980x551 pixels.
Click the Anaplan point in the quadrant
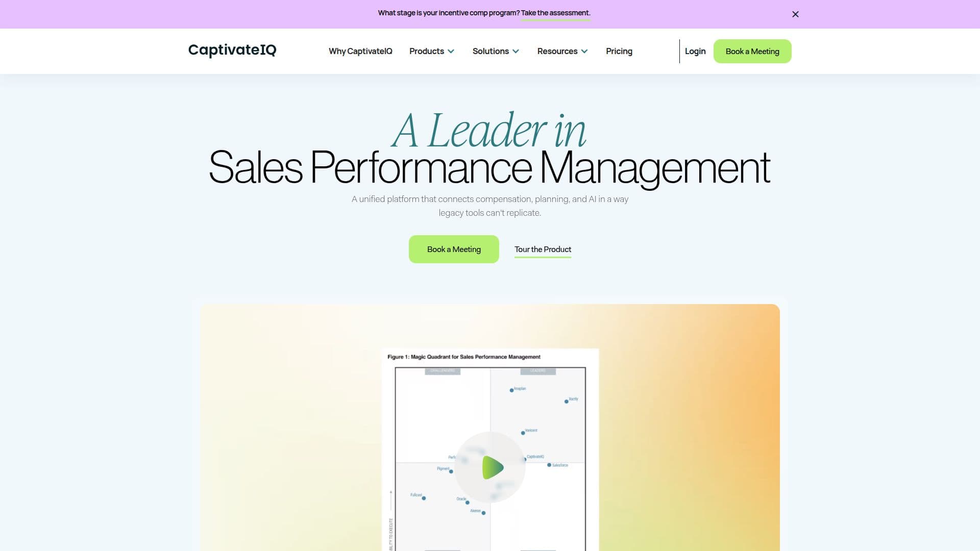tap(511, 390)
